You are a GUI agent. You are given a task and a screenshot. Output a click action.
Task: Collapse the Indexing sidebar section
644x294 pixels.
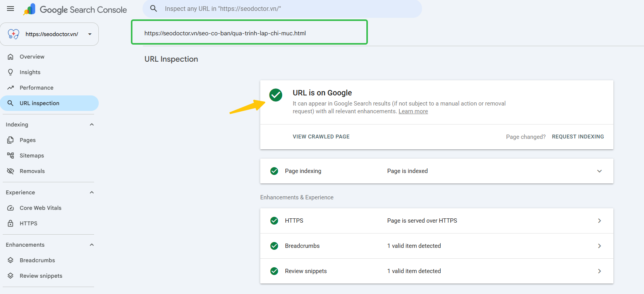[92, 125]
